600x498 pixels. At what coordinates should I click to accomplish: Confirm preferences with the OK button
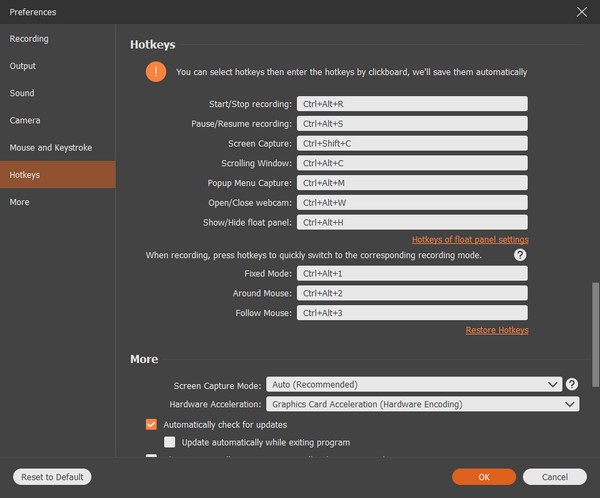pos(484,477)
